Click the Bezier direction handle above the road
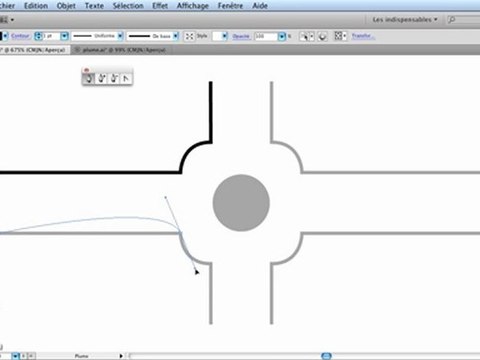The image size is (480, 360). point(166,198)
